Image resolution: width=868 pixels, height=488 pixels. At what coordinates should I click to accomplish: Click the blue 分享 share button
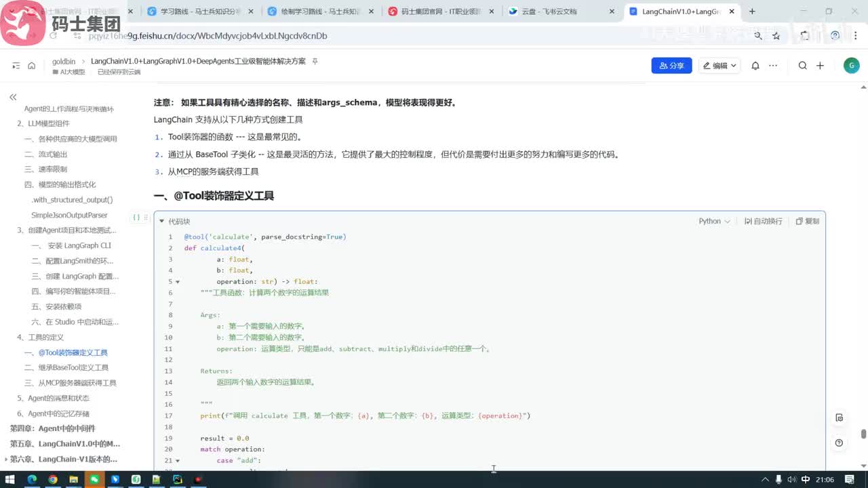[x=671, y=66]
